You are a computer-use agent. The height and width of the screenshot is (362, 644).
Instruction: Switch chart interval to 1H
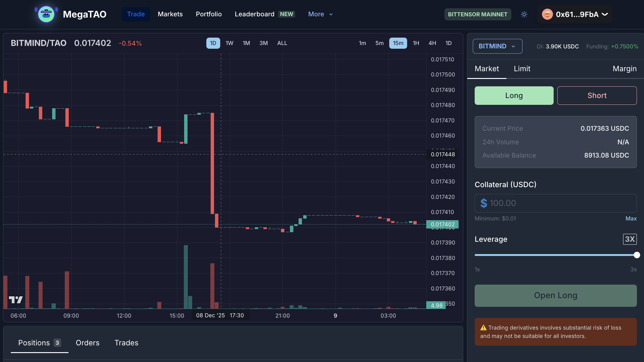click(416, 43)
